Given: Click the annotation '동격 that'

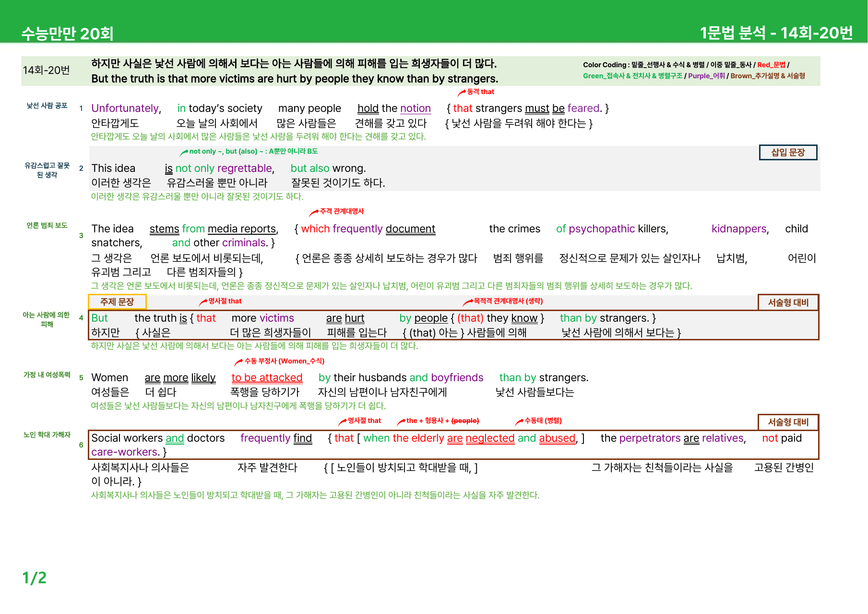Looking at the screenshot, I should point(480,92).
